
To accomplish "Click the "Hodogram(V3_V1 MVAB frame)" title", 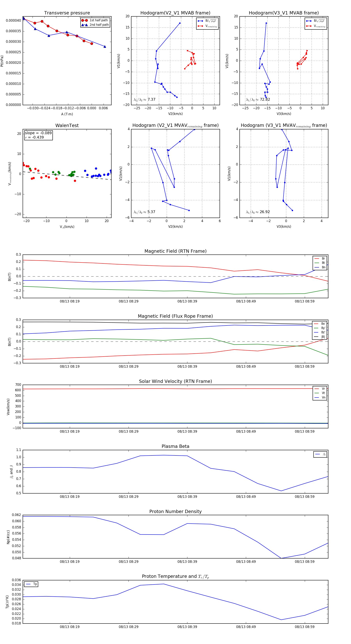I will click(284, 13).
